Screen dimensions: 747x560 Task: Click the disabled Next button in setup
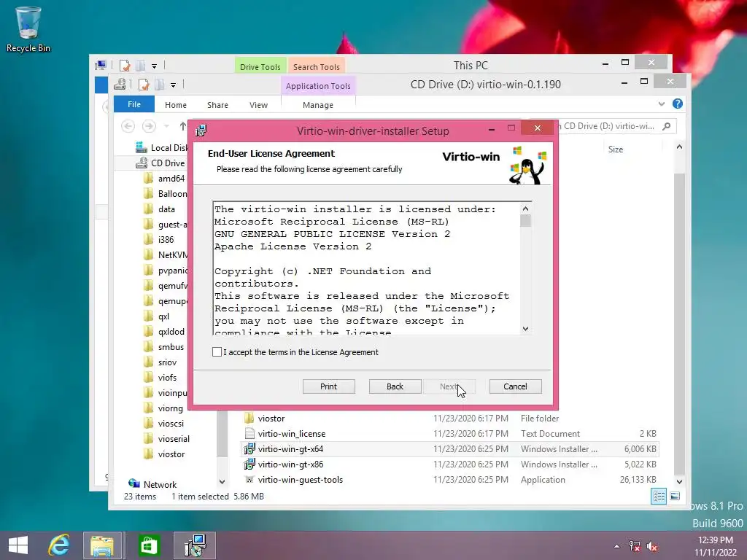click(x=449, y=386)
